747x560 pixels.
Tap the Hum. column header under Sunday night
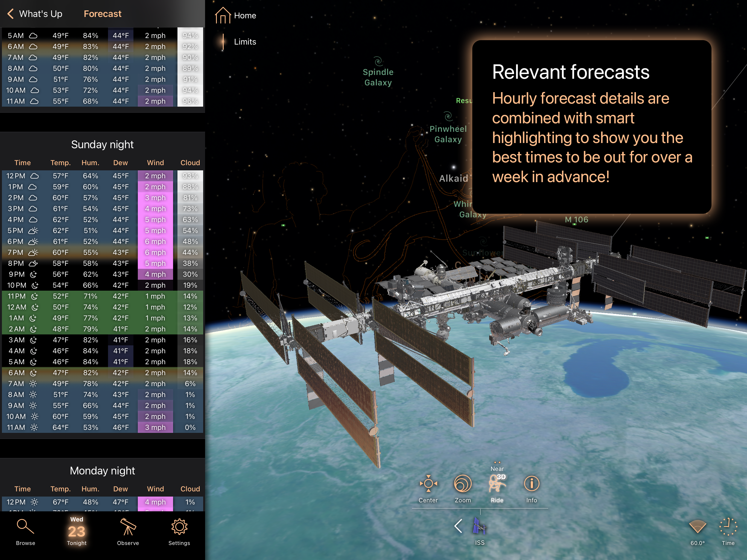tap(91, 162)
